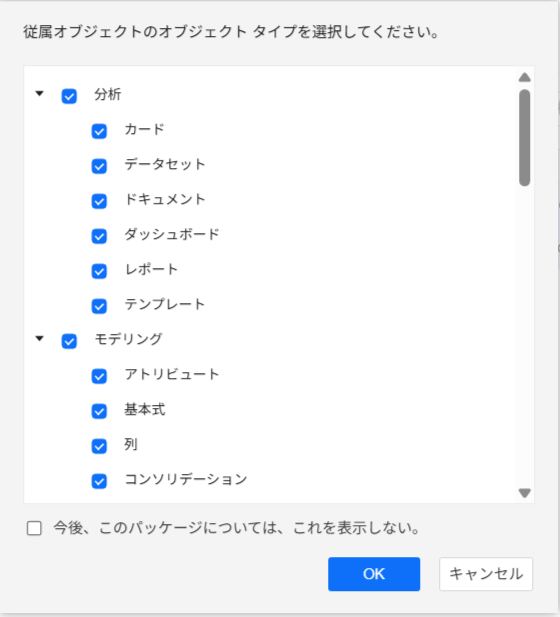Uncheck the 列 checkbox
560x617 pixels.
pos(99,446)
